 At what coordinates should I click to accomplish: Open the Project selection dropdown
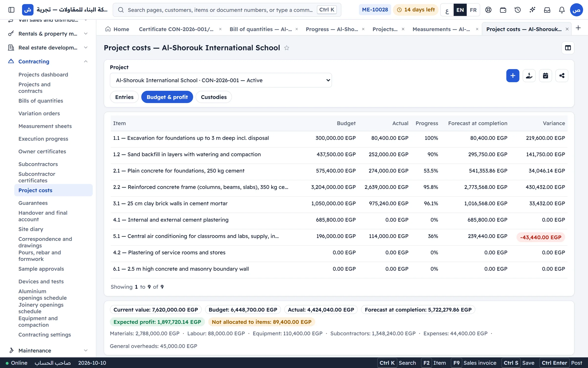tap(221, 80)
